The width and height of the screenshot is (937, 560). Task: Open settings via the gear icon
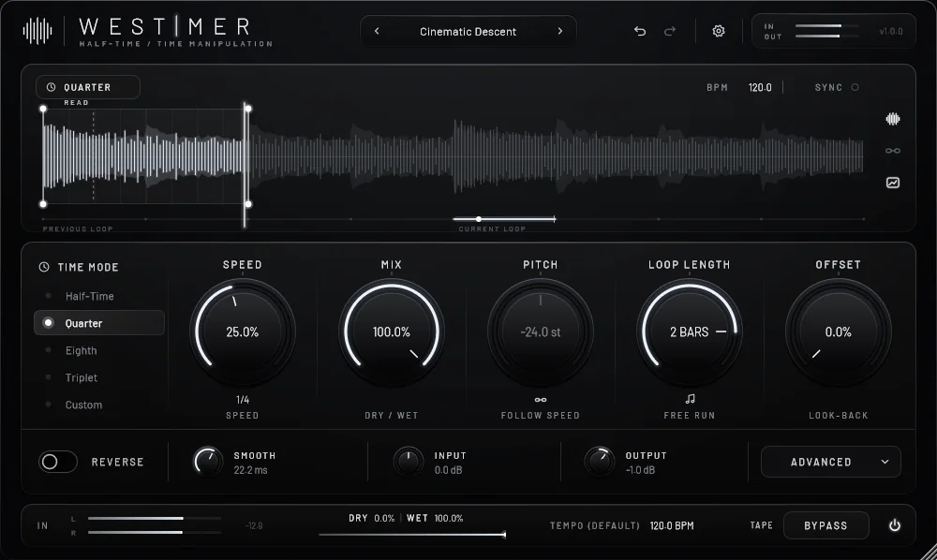[x=719, y=31]
